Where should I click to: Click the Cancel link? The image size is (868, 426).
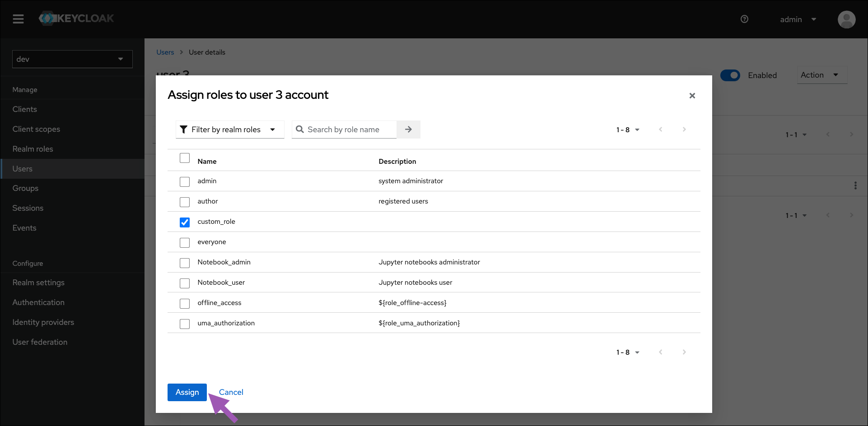231,392
